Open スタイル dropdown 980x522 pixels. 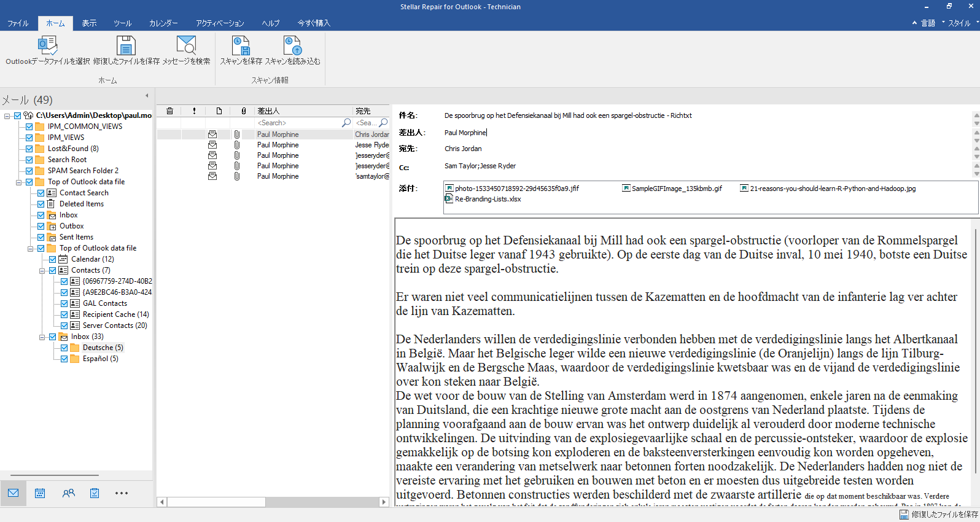tap(963, 23)
